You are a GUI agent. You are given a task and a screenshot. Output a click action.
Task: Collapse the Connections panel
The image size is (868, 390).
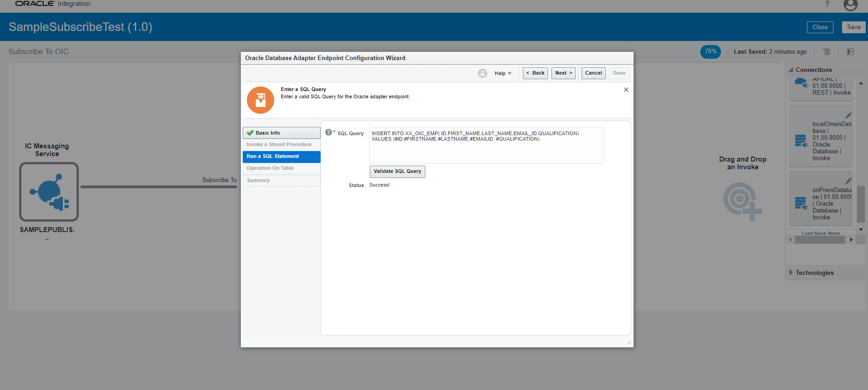click(791, 70)
